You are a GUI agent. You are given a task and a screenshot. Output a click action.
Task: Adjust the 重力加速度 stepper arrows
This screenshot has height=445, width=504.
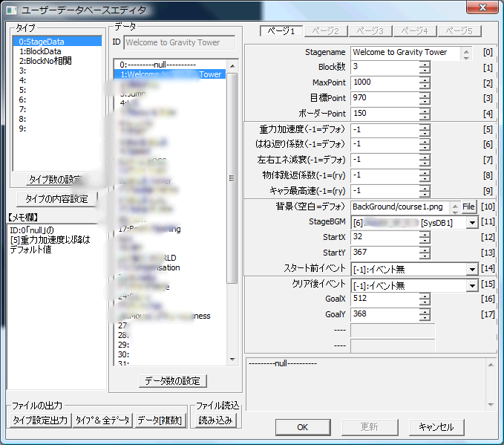pos(425,130)
